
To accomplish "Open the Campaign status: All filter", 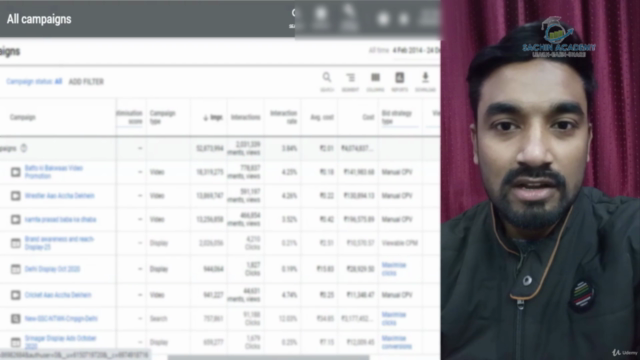I will click(x=34, y=82).
